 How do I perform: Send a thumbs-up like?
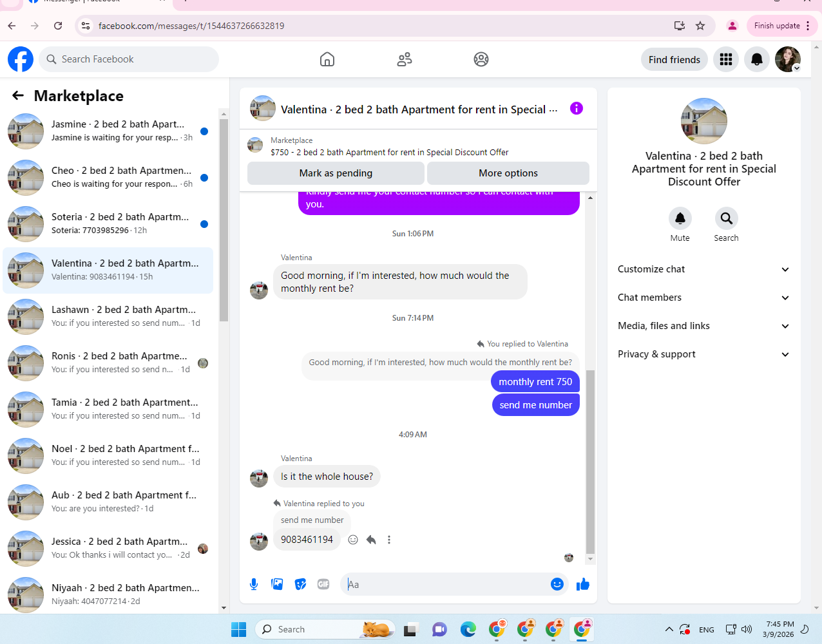pyautogui.click(x=583, y=584)
